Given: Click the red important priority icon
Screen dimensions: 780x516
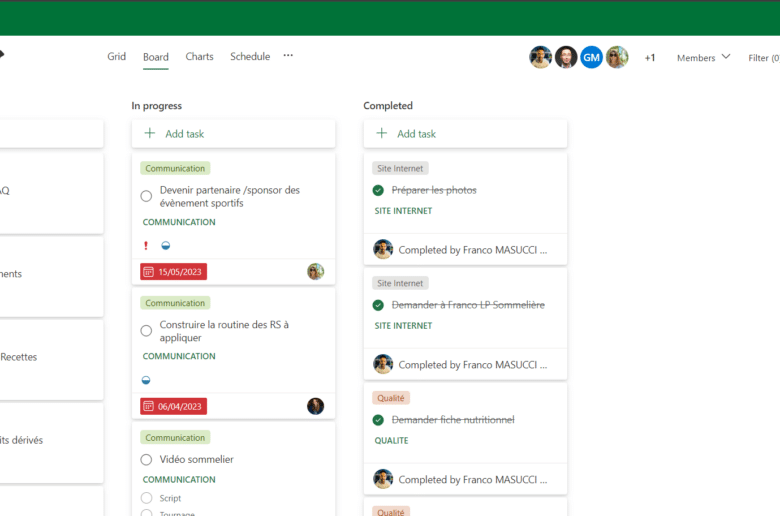Looking at the screenshot, I should (x=146, y=245).
